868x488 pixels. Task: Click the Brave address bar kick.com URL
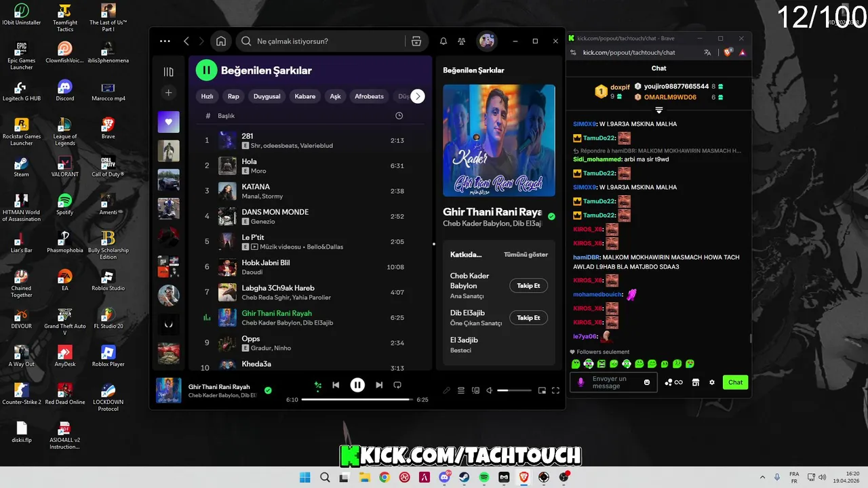[x=629, y=52]
